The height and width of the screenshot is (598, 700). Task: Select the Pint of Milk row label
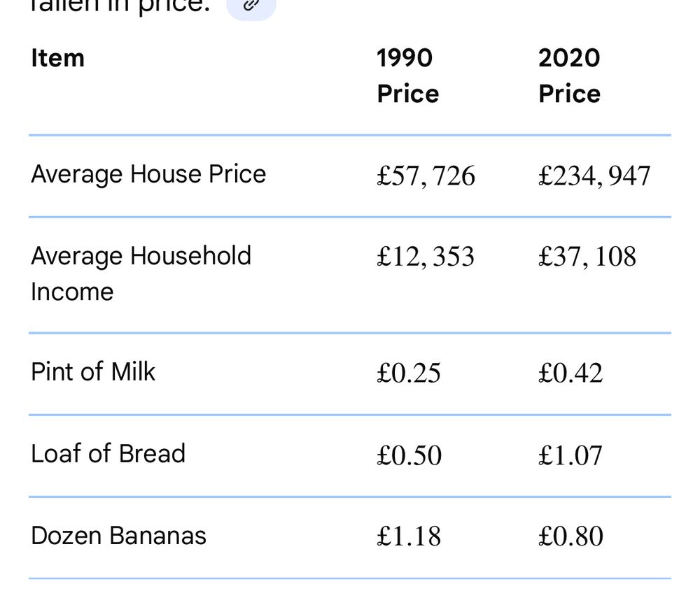point(93,371)
